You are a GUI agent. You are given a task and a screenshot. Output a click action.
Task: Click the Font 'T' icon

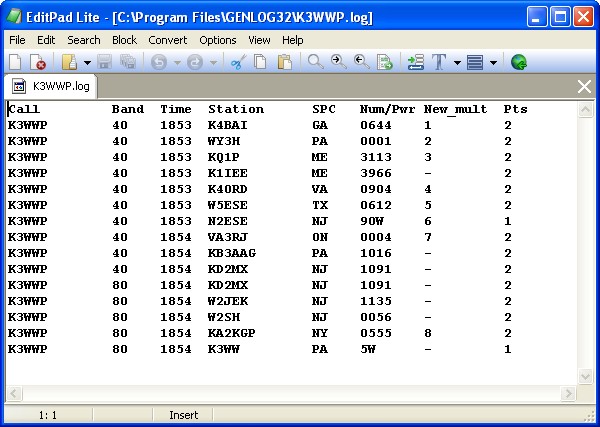(x=439, y=62)
